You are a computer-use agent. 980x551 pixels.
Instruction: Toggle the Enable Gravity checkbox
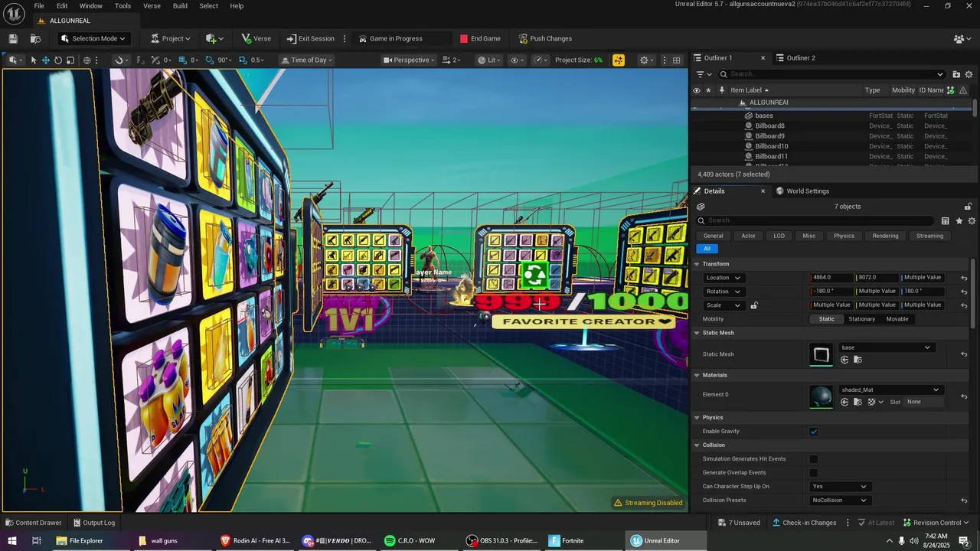tap(814, 432)
